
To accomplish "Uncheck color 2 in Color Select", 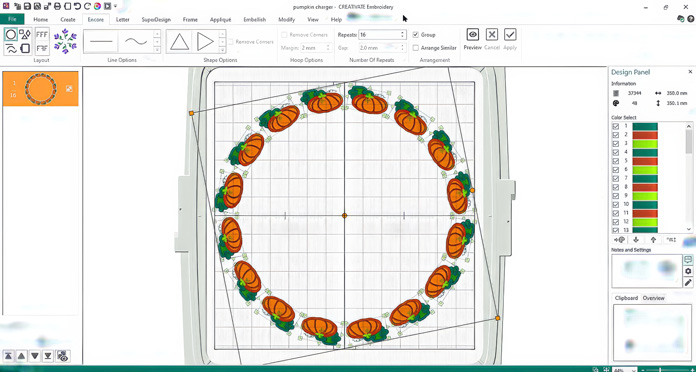I will pos(616,135).
